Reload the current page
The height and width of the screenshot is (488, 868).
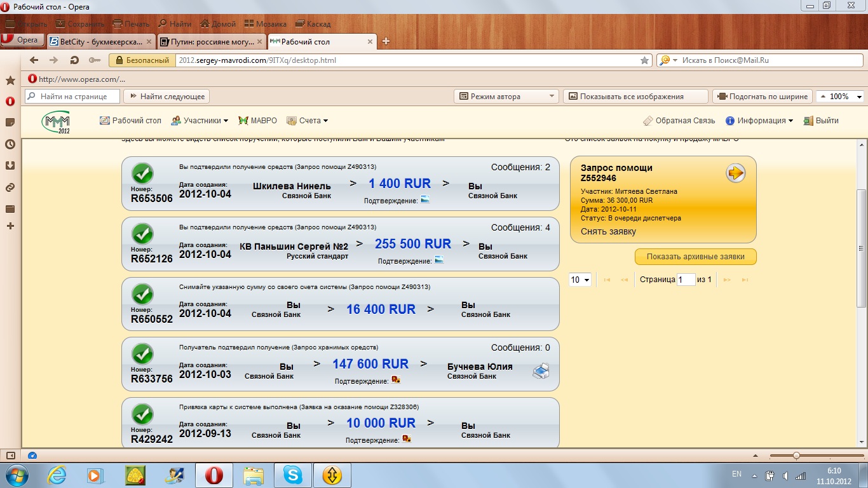click(74, 60)
